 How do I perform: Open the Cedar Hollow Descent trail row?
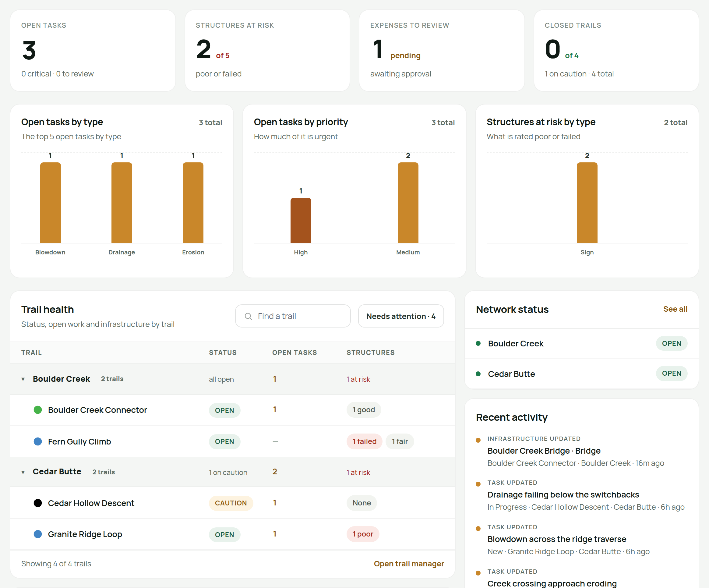233,503
